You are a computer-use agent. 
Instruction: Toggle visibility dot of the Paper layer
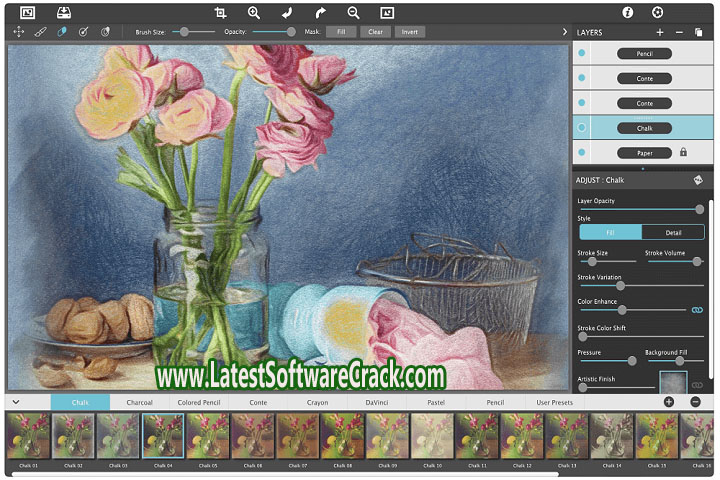coord(583,153)
